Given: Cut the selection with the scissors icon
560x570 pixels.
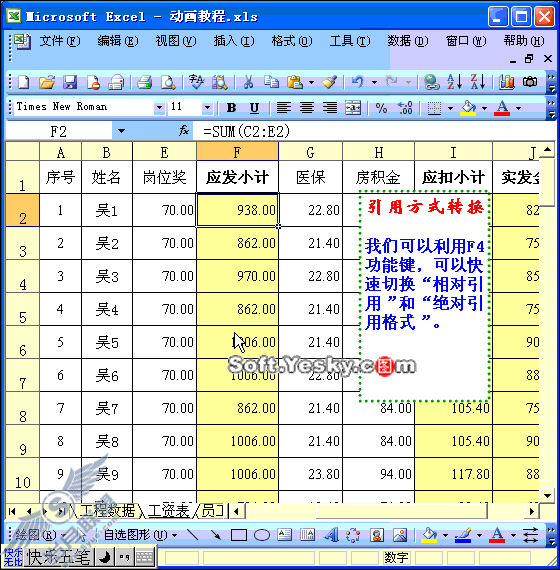Looking at the screenshot, I should [x=248, y=82].
